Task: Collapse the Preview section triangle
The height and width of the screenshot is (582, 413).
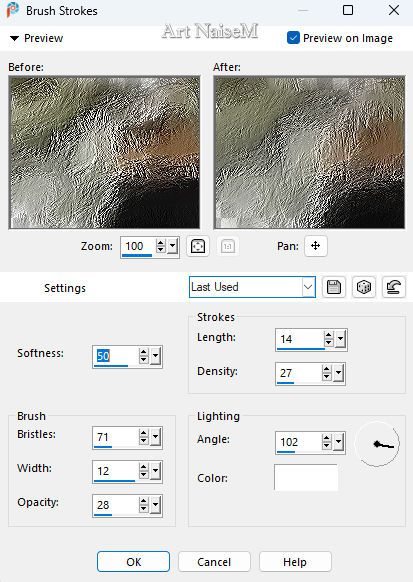Action: click(x=14, y=38)
